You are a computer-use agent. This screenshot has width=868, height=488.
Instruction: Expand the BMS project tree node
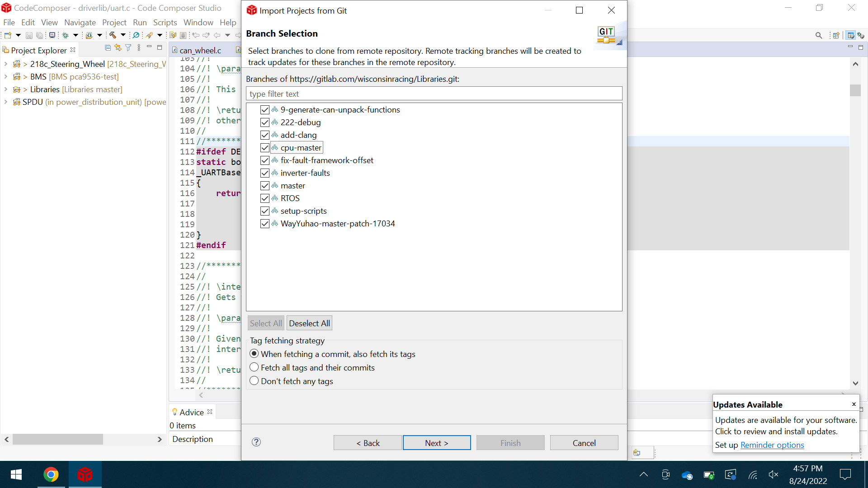(6, 77)
